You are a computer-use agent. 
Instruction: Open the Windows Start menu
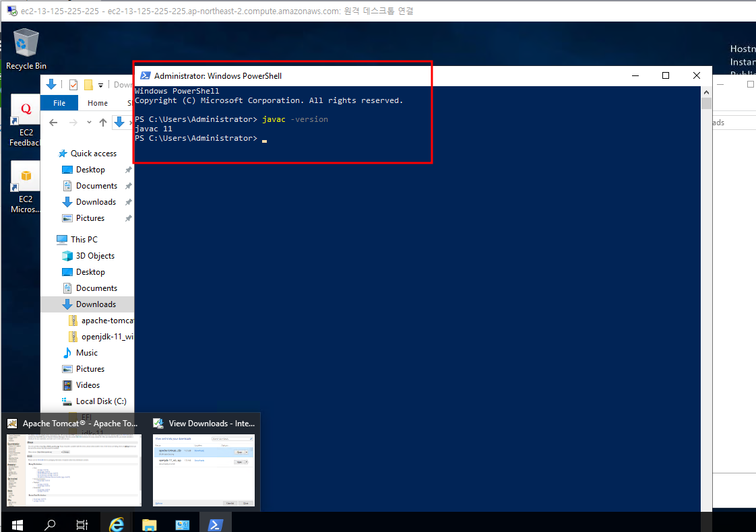pos(18,525)
